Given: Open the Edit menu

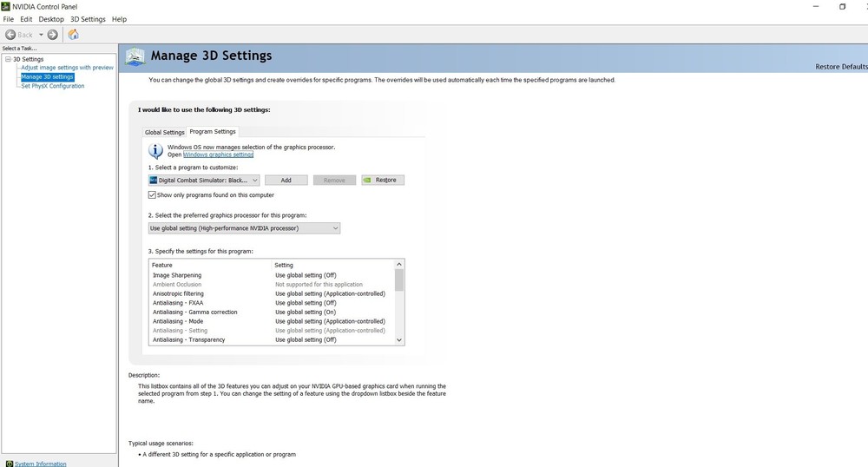Looking at the screenshot, I should 26,19.
